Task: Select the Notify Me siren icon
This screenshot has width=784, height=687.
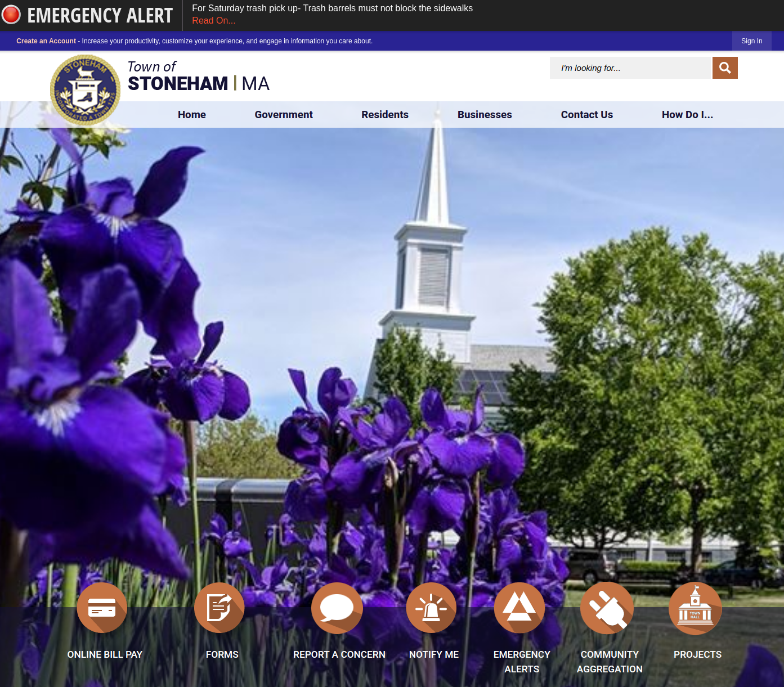Action: pyautogui.click(x=431, y=608)
